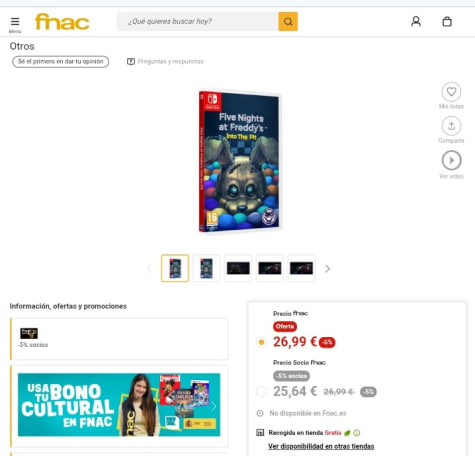
Task: Click the info icon beside Recogida en tienda
Action: (357, 433)
